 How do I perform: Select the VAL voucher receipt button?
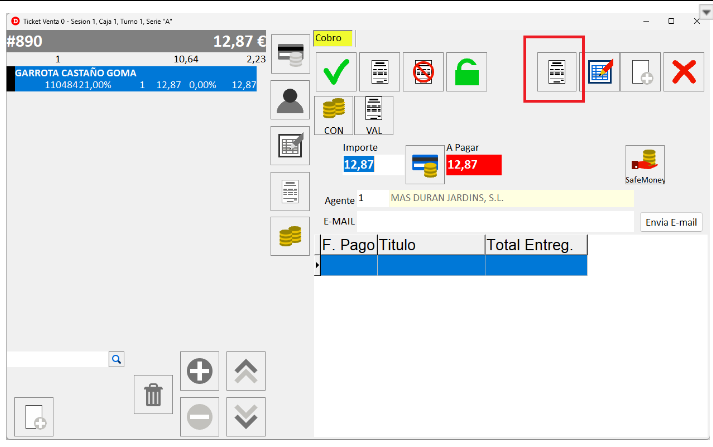[x=374, y=116]
